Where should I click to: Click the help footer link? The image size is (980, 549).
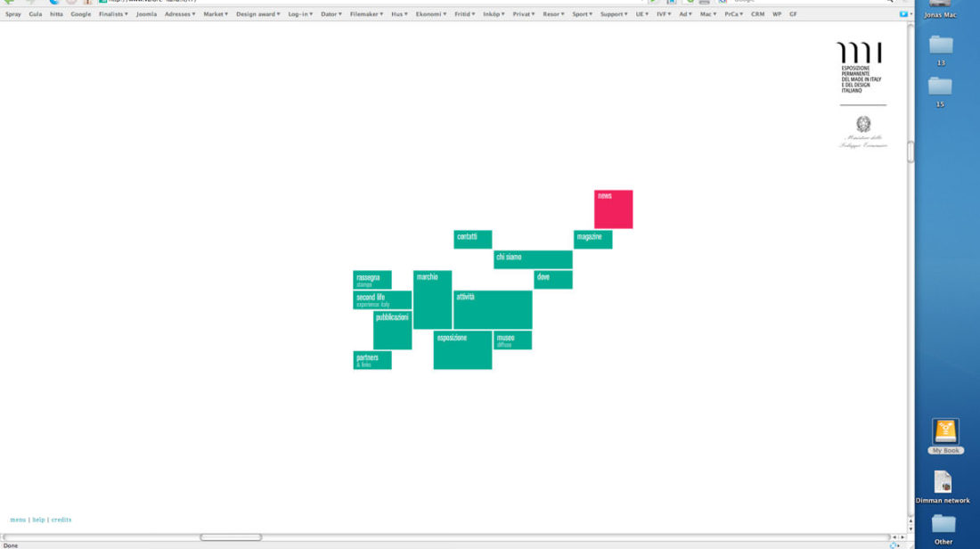[38, 520]
